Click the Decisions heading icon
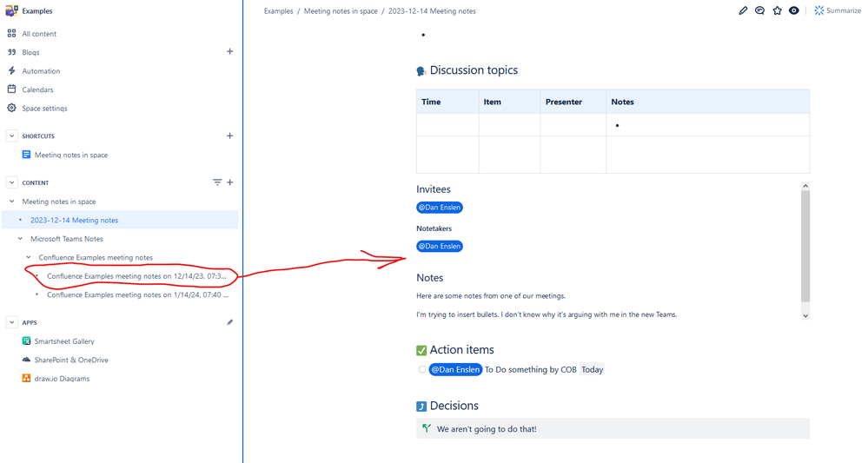 421,407
